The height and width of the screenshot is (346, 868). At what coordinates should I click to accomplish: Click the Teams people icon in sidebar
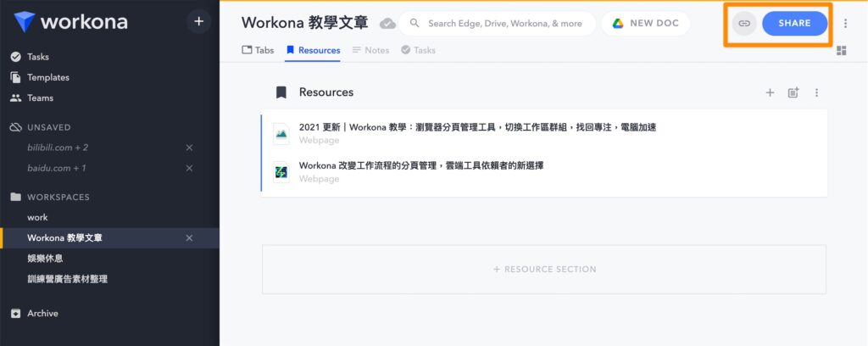click(15, 98)
